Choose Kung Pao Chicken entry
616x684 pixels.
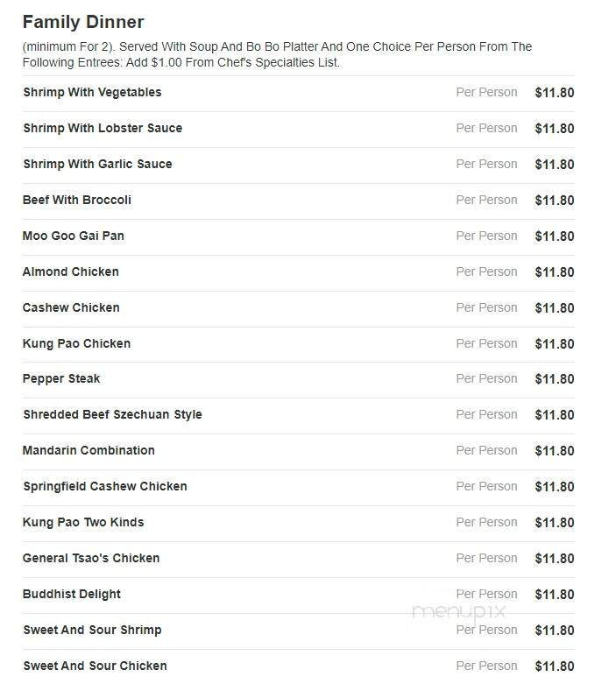76,343
